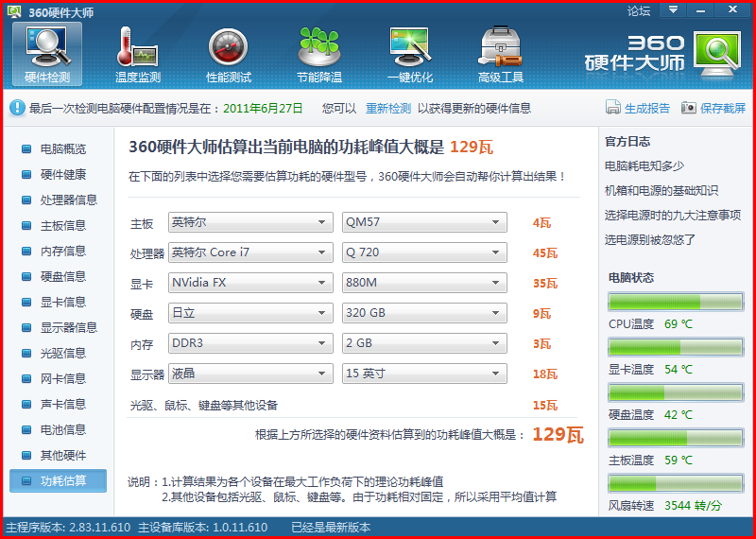Click the icon beside 声卡信息
Screen dimensions: 756x539
tap(26, 405)
